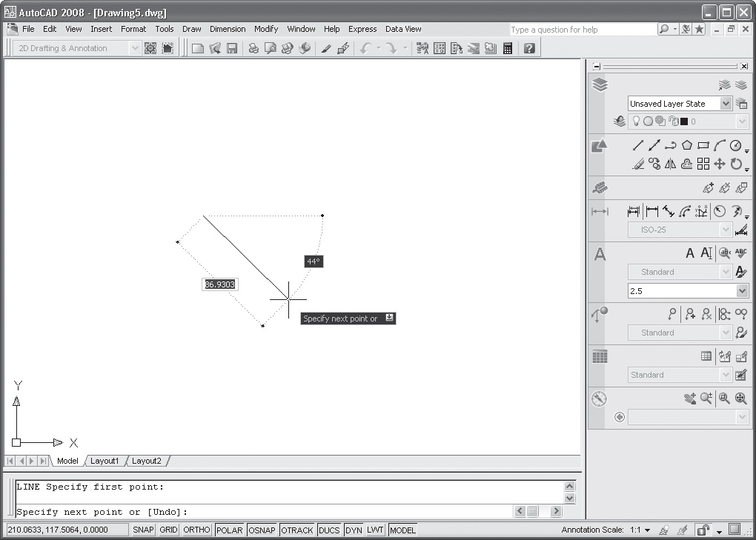Open the text height 2.5 dropdown
The height and width of the screenshot is (540, 756).
click(742, 291)
